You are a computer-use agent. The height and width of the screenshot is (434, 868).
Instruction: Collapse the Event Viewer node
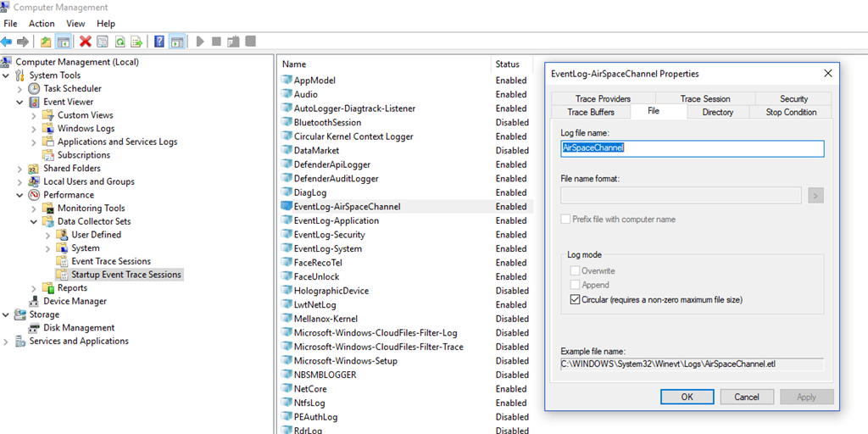coord(20,102)
